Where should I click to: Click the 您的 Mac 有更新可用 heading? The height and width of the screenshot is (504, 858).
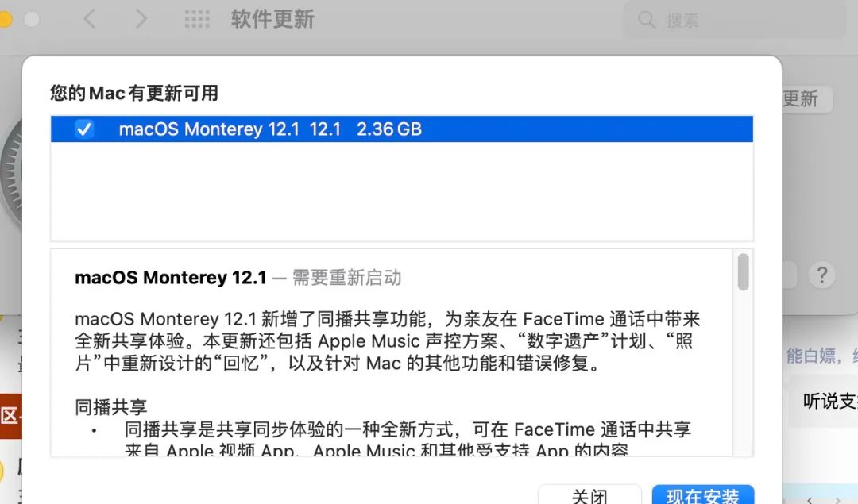click(x=134, y=93)
